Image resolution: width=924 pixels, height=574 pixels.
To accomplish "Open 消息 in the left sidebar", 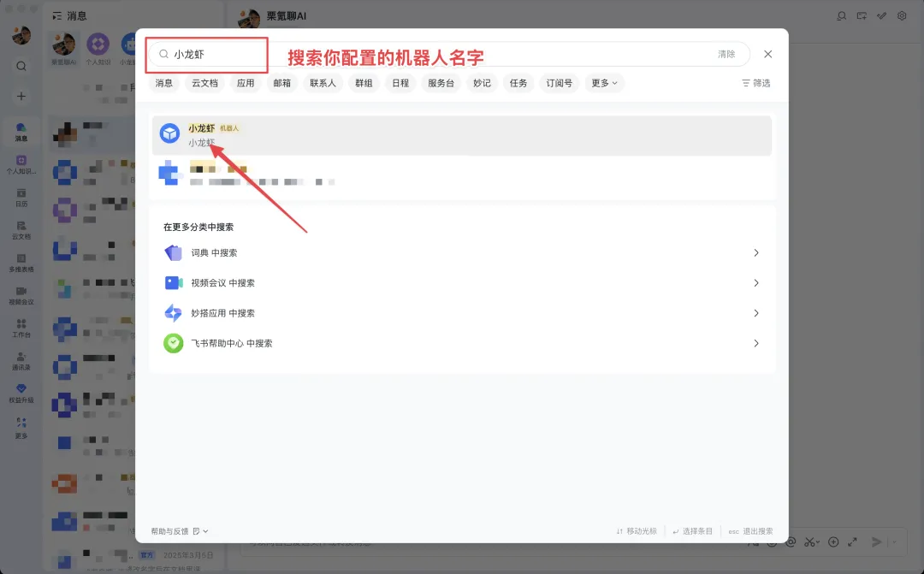I will click(x=21, y=132).
